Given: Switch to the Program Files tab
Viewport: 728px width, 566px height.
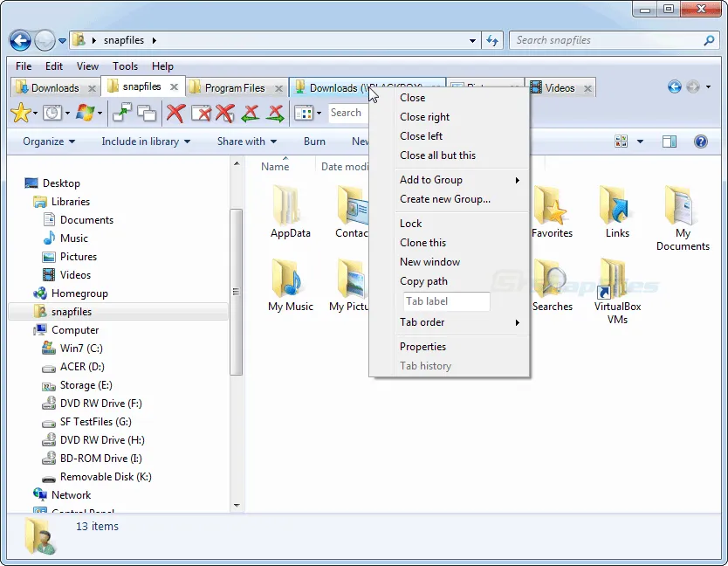Looking at the screenshot, I should (x=237, y=88).
